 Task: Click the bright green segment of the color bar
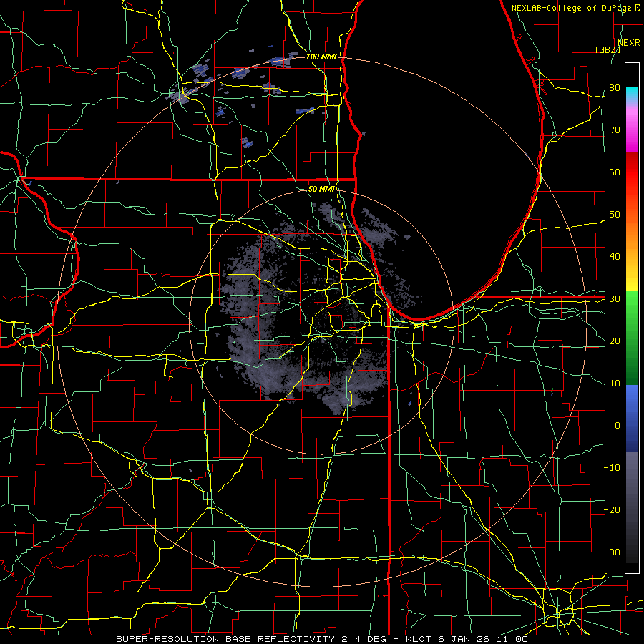[632, 308]
